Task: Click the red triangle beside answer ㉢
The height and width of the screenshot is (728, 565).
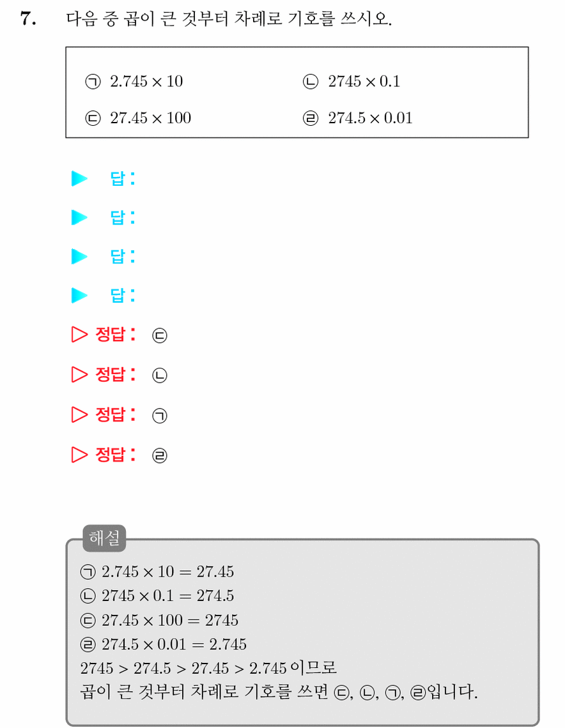Action: 79,334
